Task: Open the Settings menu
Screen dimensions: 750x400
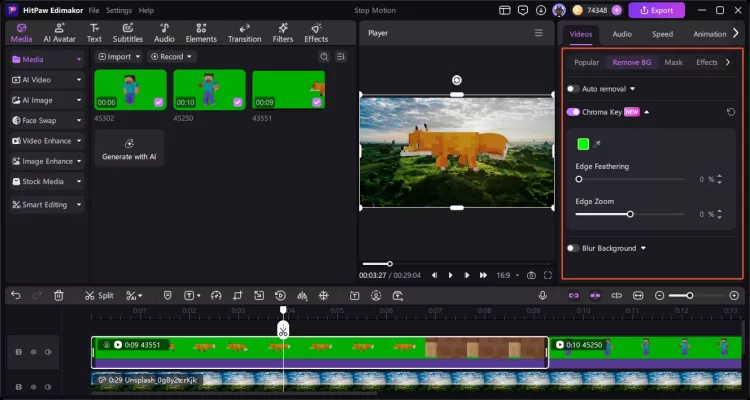Action: [119, 10]
